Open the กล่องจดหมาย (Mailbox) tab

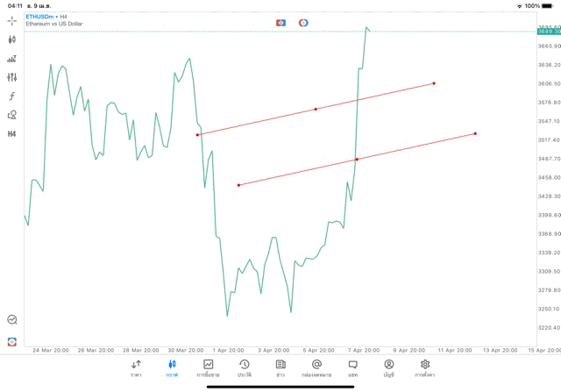point(316,367)
